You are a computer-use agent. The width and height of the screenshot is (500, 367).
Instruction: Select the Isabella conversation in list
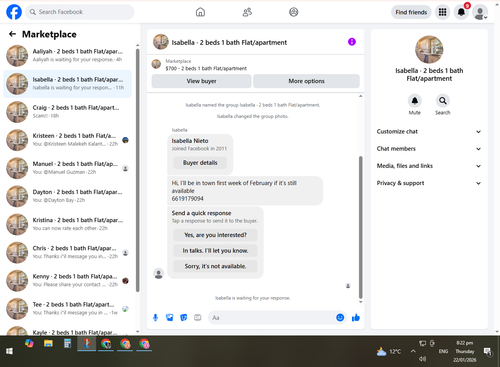point(67,84)
